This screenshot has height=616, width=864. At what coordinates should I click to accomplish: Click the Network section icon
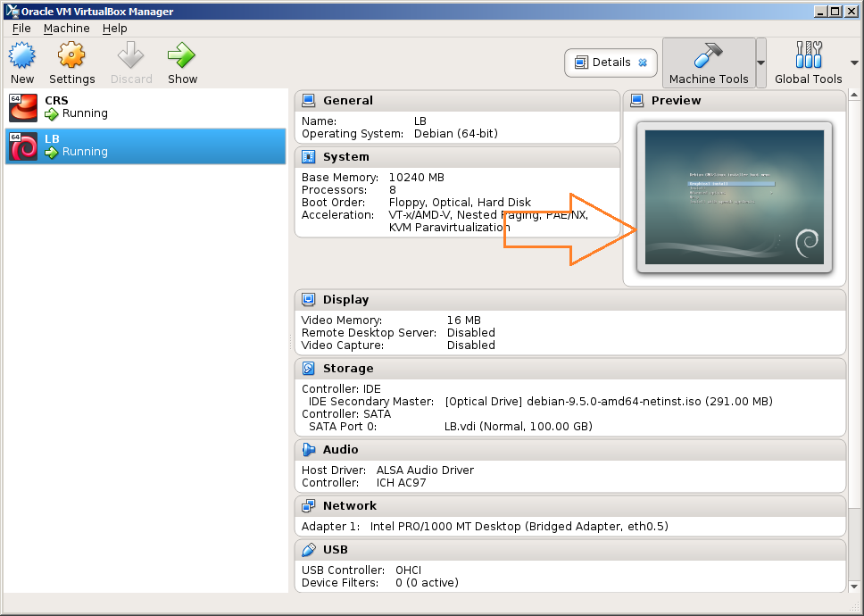tap(309, 505)
